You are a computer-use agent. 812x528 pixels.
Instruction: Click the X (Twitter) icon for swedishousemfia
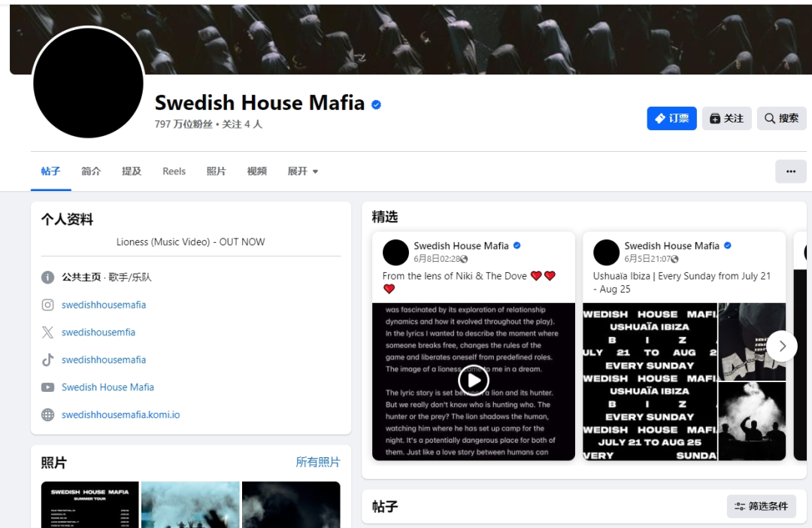tap(47, 332)
